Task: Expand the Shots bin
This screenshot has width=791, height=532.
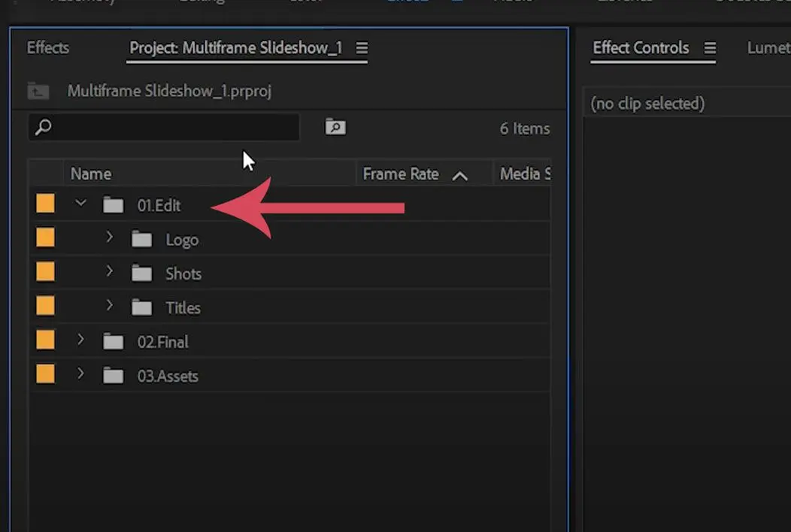Action: pyautogui.click(x=110, y=271)
